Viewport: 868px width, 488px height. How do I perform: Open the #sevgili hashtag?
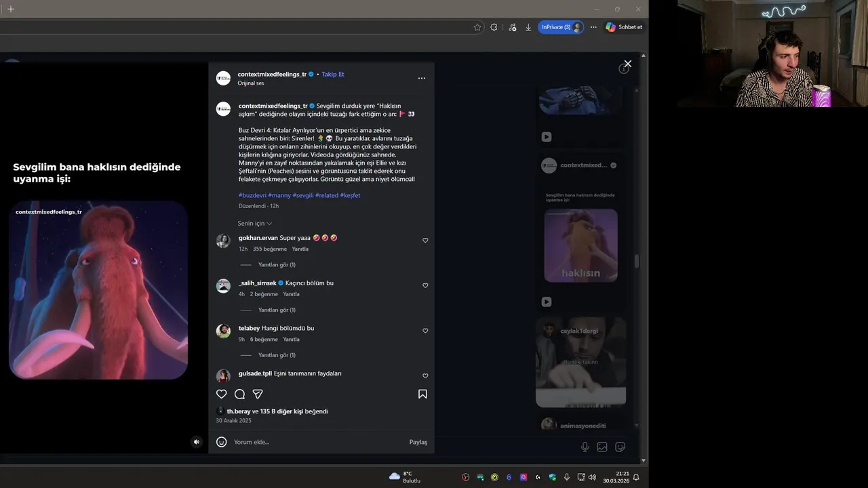click(303, 195)
